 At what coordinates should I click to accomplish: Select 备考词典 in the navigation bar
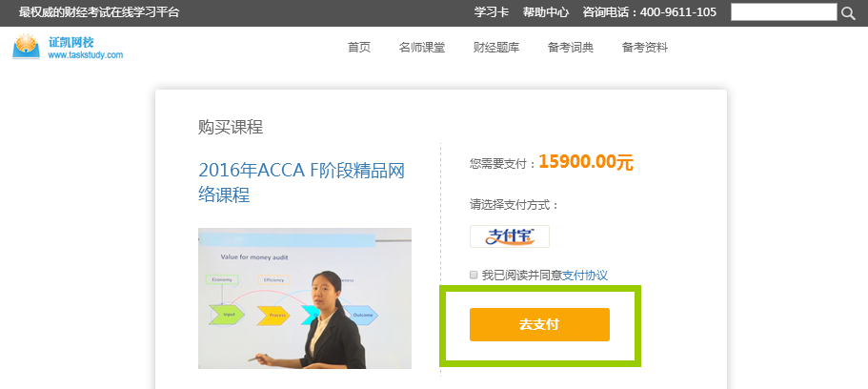point(570,48)
